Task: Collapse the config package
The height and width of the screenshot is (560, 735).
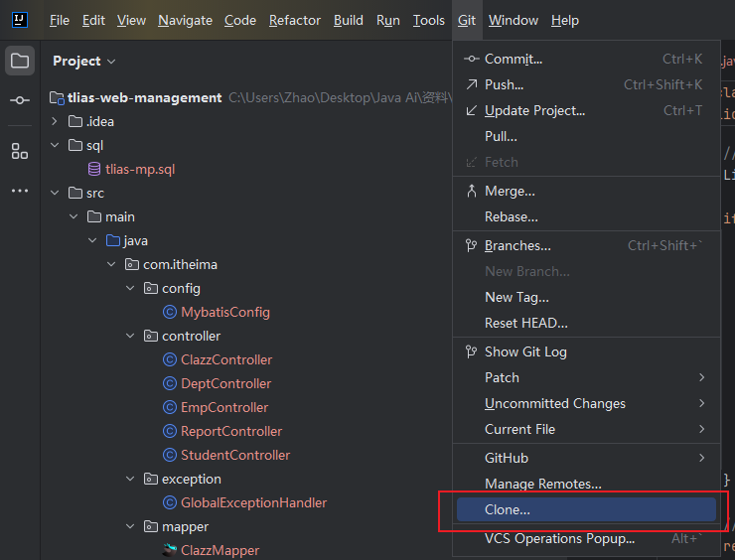Action: 130,288
